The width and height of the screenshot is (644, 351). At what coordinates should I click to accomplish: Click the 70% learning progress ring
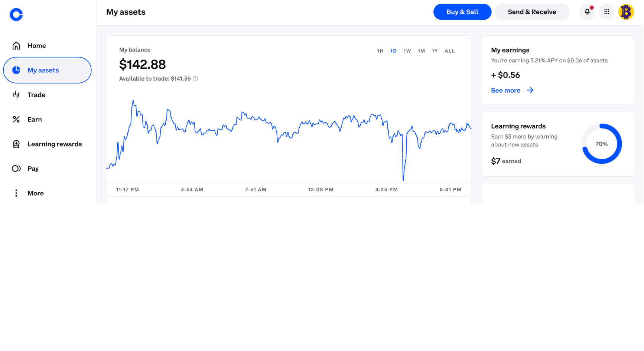pos(602,144)
